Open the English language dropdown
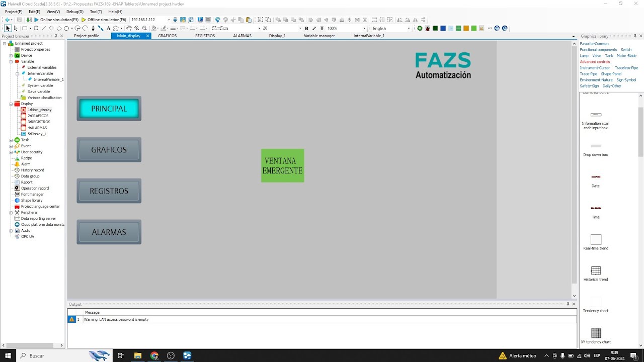644x362 pixels. click(409, 28)
